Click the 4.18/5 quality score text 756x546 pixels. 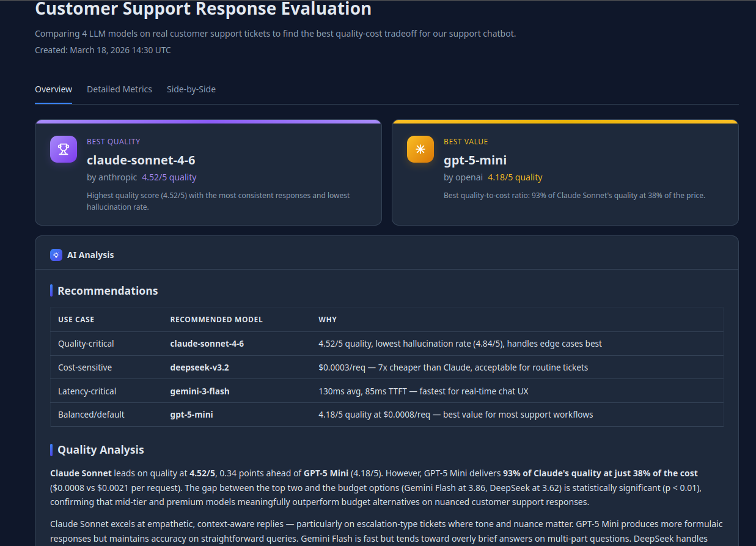tap(515, 177)
